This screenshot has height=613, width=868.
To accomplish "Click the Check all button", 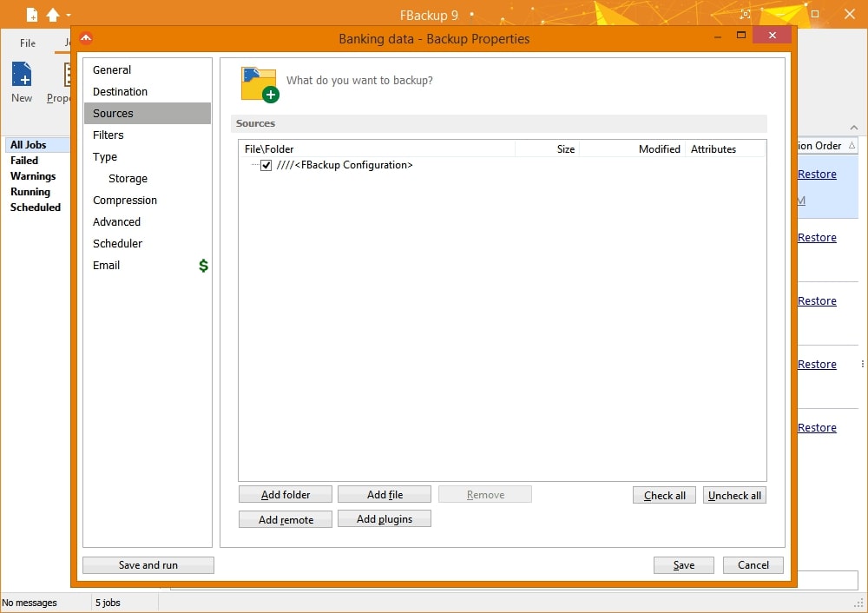I will point(664,495).
